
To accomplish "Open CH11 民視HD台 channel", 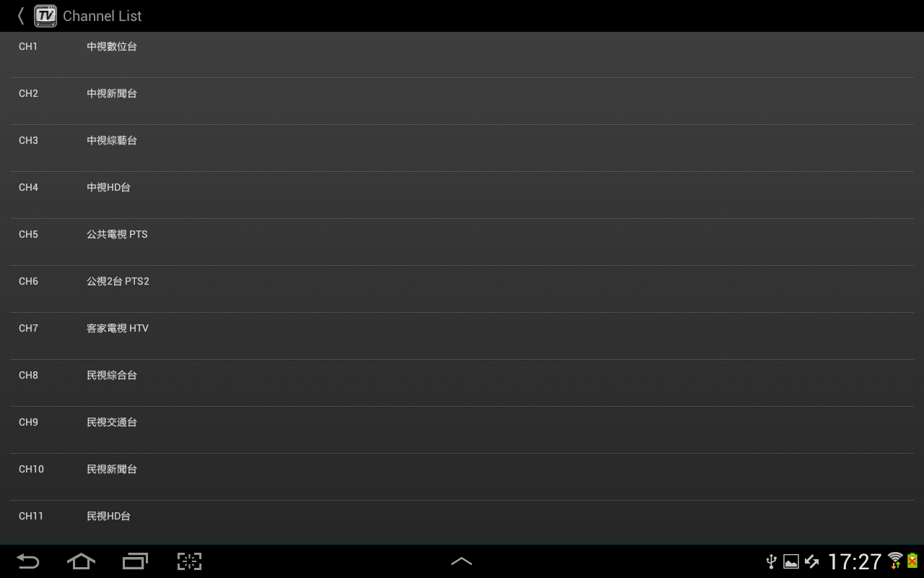I will click(x=462, y=522).
